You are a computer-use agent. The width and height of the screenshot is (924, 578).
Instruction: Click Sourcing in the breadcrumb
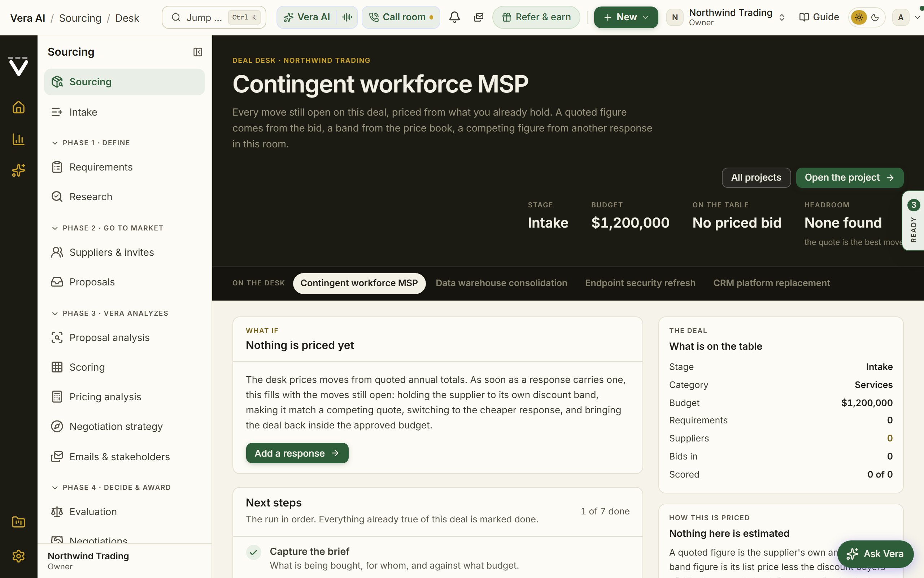click(x=80, y=18)
